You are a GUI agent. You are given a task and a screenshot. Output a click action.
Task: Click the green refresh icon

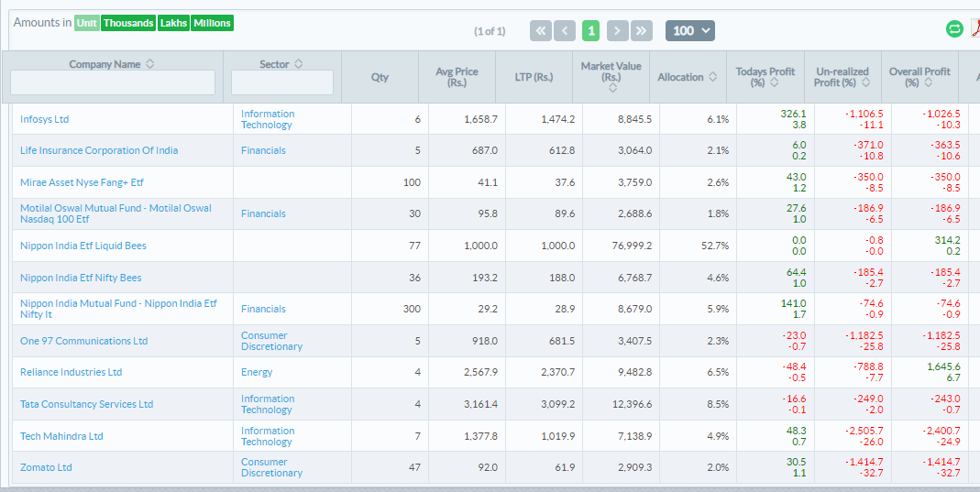tap(954, 28)
